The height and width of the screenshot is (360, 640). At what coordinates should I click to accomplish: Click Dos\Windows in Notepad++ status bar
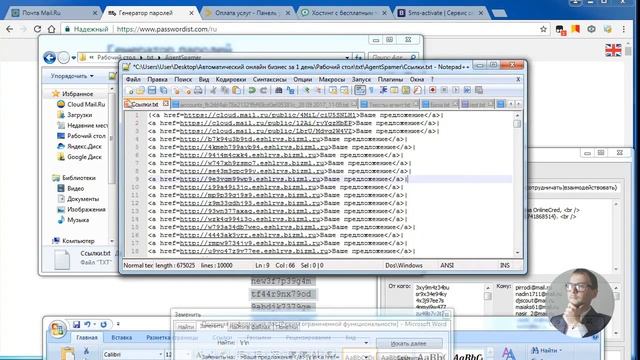click(404, 265)
